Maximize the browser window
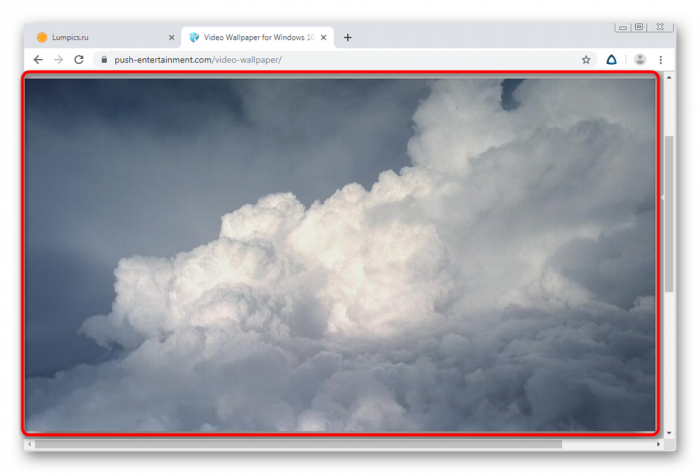The width and height of the screenshot is (700, 475). click(x=639, y=27)
